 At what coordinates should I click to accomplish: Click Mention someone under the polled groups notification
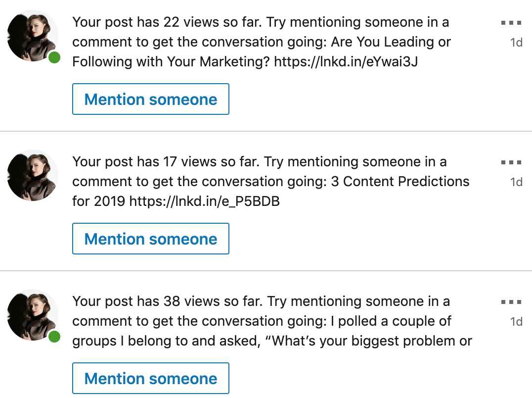pos(151,378)
